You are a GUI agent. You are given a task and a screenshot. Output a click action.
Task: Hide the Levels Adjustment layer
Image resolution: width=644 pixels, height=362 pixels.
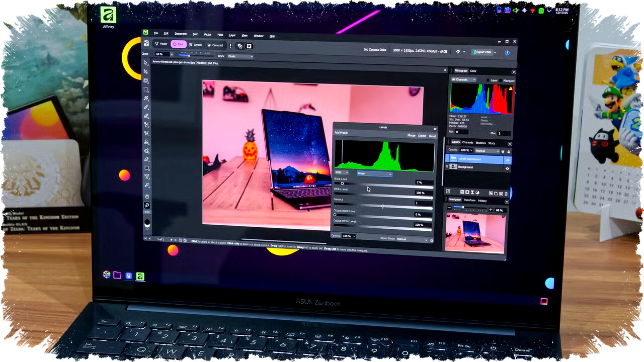click(507, 158)
